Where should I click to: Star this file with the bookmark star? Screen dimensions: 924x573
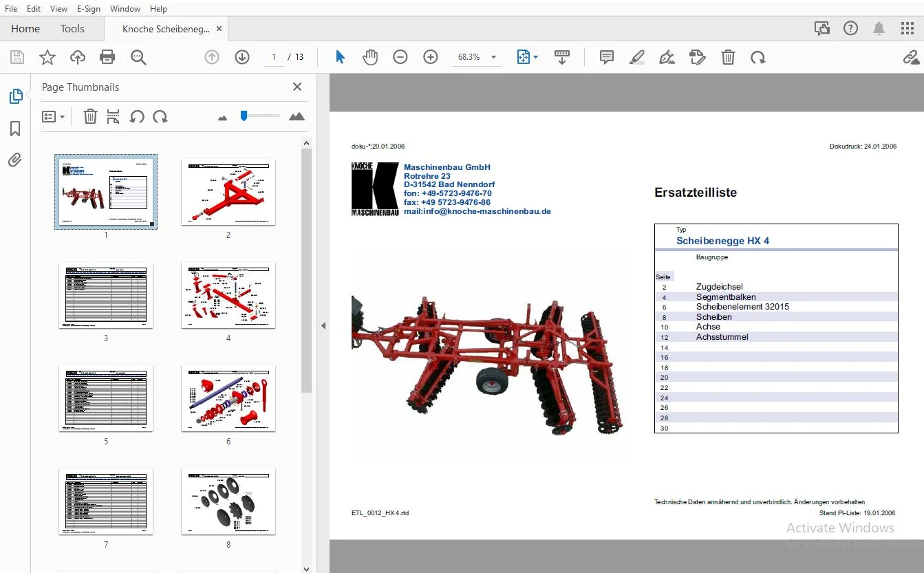(47, 57)
